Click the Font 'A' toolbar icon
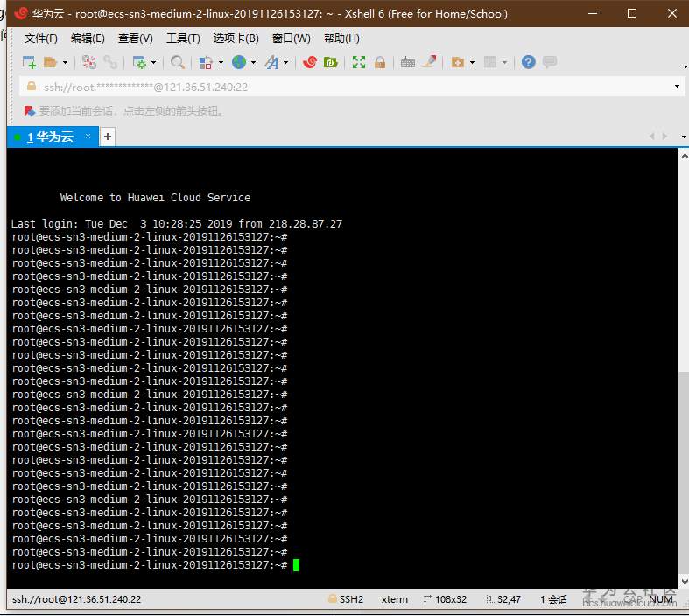This screenshot has width=689, height=616. click(271, 62)
